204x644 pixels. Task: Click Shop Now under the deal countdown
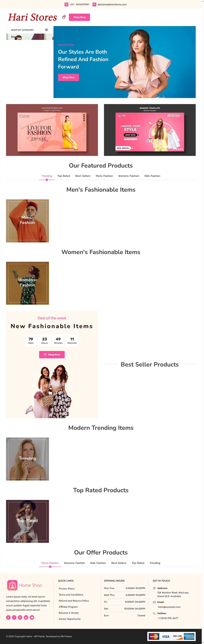tap(52, 354)
